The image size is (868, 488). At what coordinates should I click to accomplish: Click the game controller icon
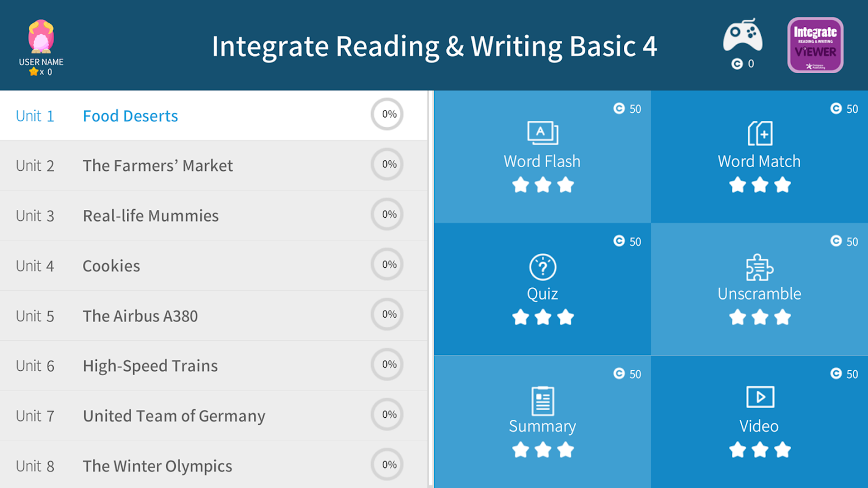pos(742,37)
